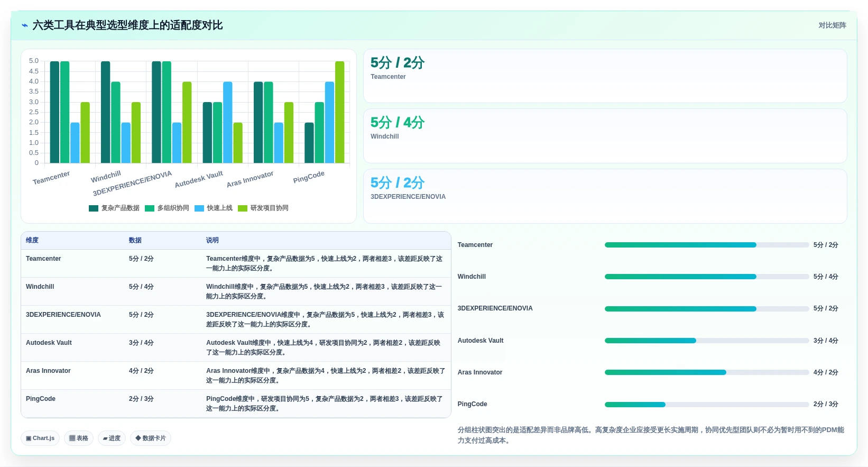Image resolution: width=868 pixels, height=467 pixels.
Task: Click the 进度 tag chip
Action: (x=112, y=438)
